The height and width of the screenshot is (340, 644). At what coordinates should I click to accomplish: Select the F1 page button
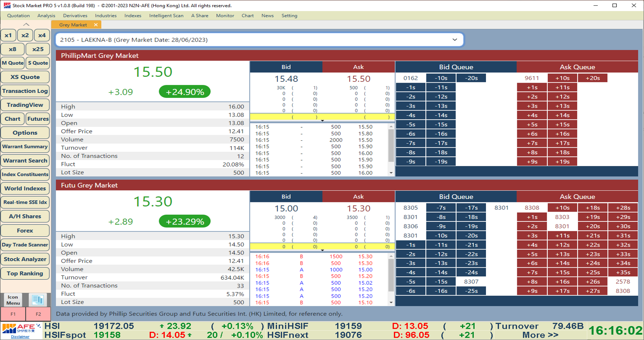coord(13,314)
